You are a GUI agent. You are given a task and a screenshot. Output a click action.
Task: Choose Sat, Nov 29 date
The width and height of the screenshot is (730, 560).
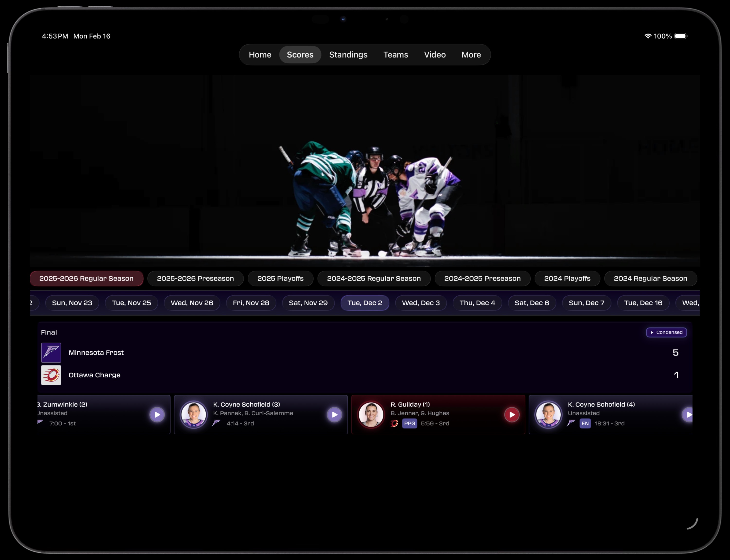tap(308, 303)
